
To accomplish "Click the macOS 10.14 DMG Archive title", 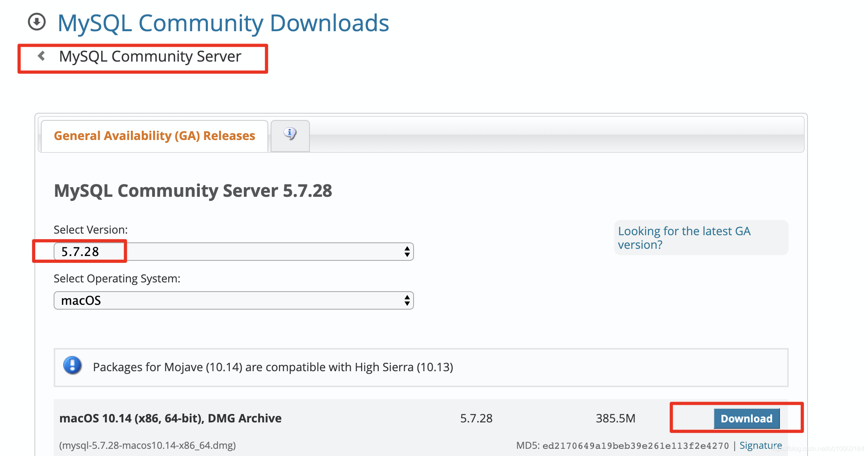I will [x=170, y=418].
